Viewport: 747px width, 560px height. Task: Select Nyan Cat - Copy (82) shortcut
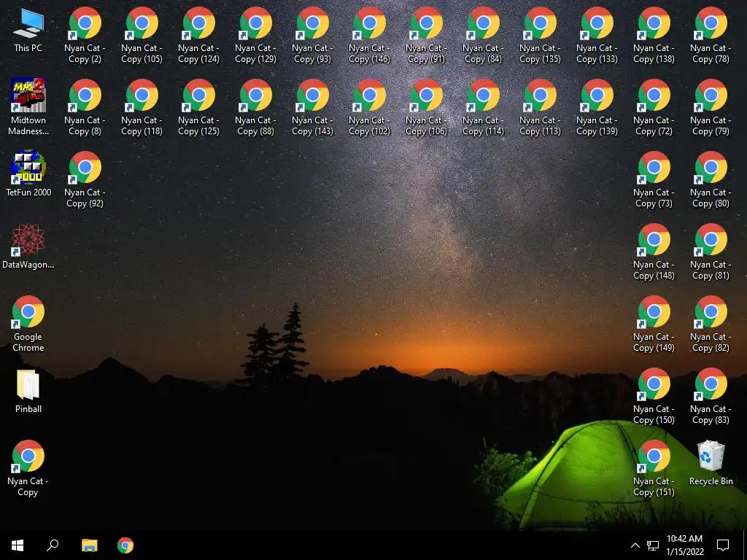click(x=711, y=324)
